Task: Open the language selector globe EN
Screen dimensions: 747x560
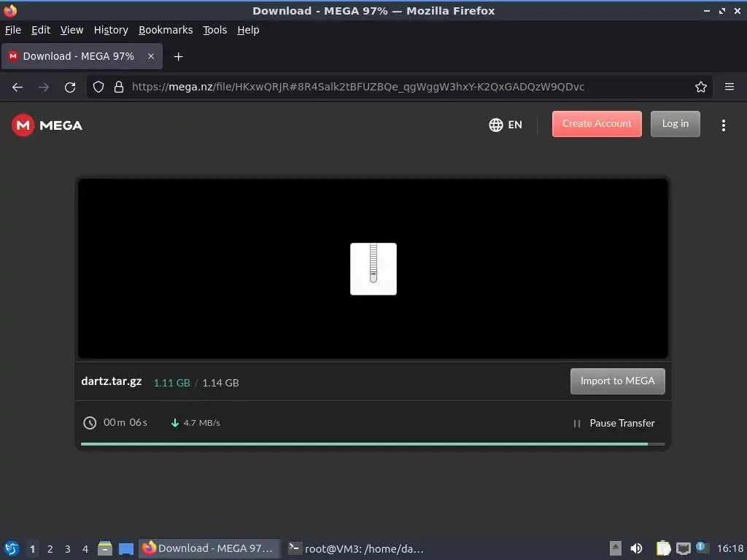Action: [506, 125]
